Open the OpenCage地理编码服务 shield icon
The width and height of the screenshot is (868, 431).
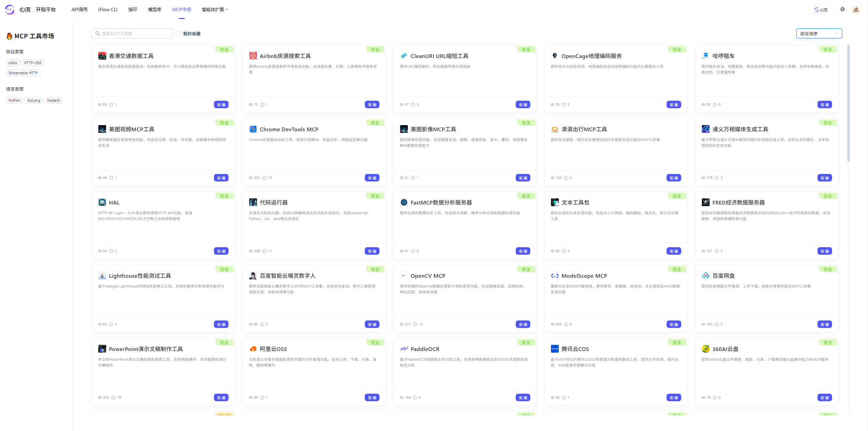(x=555, y=56)
